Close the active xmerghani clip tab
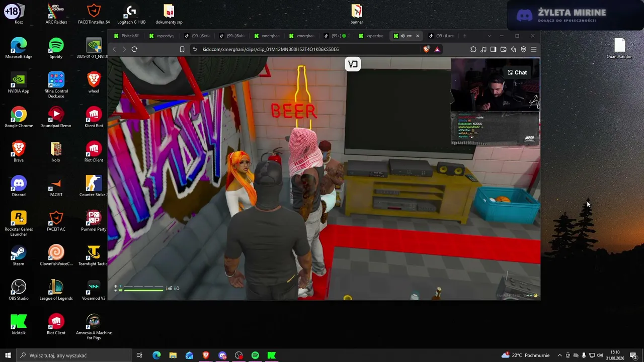The height and width of the screenshot is (362, 644). [417, 36]
